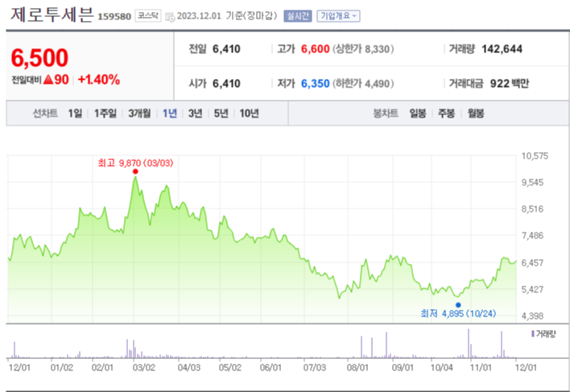Click the 전일 value 6,410
Viewport: 570px width, 392px height.
226,49
